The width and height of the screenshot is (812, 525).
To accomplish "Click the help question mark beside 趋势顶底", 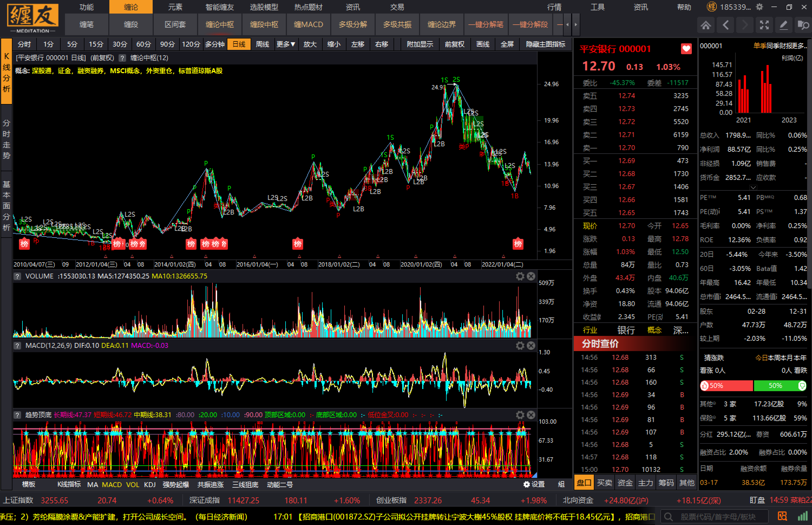I will (x=17, y=415).
